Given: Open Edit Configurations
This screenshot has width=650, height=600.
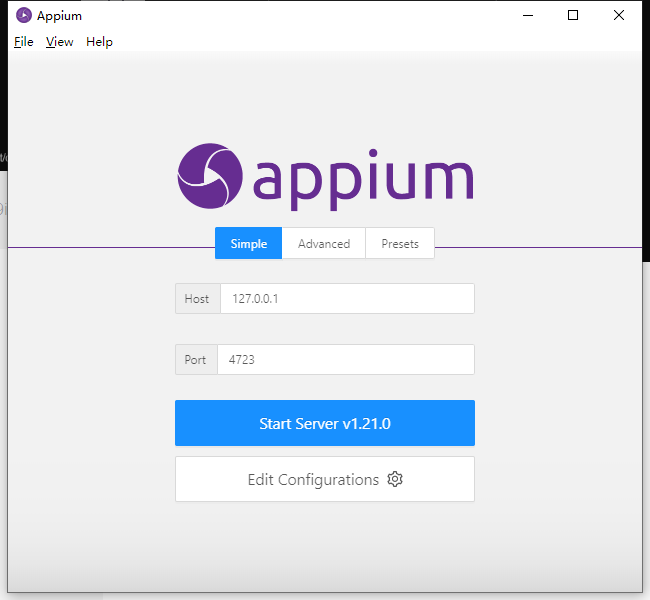Looking at the screenshot, I should [x=325, y=479].
